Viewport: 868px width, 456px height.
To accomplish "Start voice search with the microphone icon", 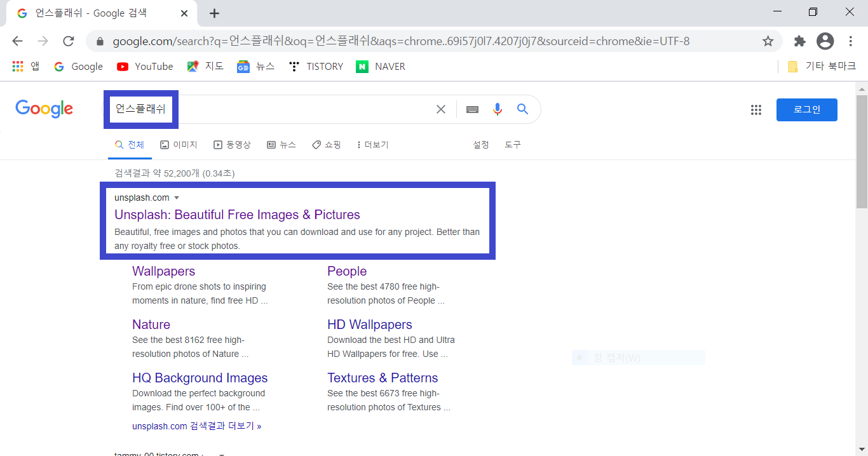I will point(498,109).
